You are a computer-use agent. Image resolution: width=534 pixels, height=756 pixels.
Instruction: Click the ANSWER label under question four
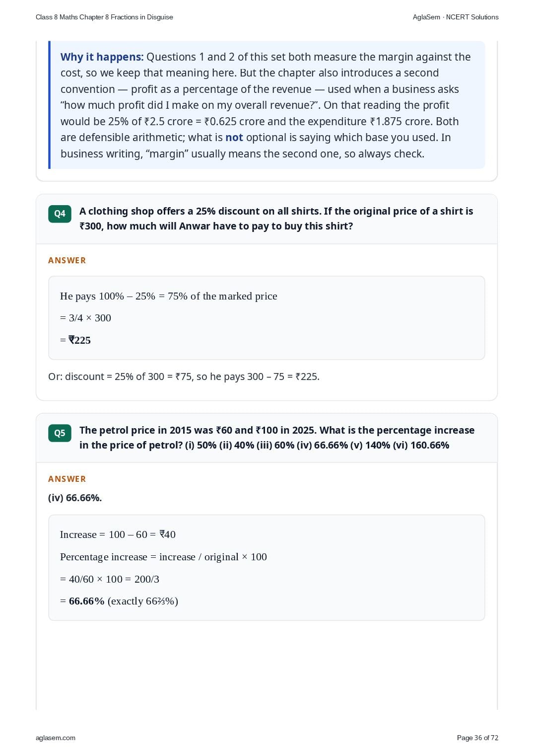click(67, 260)
